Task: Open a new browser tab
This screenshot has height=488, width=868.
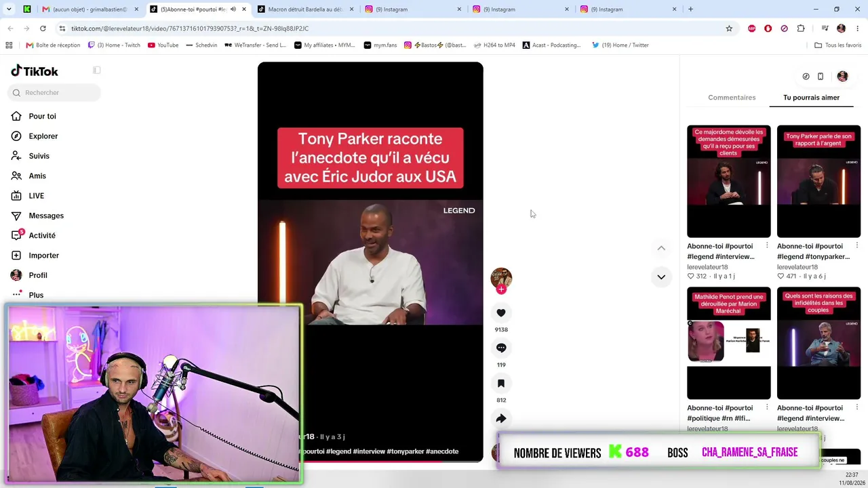Action: [x=690, y=9]
